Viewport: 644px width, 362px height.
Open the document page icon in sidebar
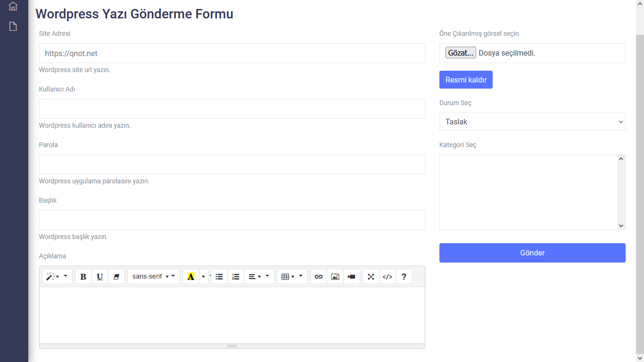click(13, 26)
